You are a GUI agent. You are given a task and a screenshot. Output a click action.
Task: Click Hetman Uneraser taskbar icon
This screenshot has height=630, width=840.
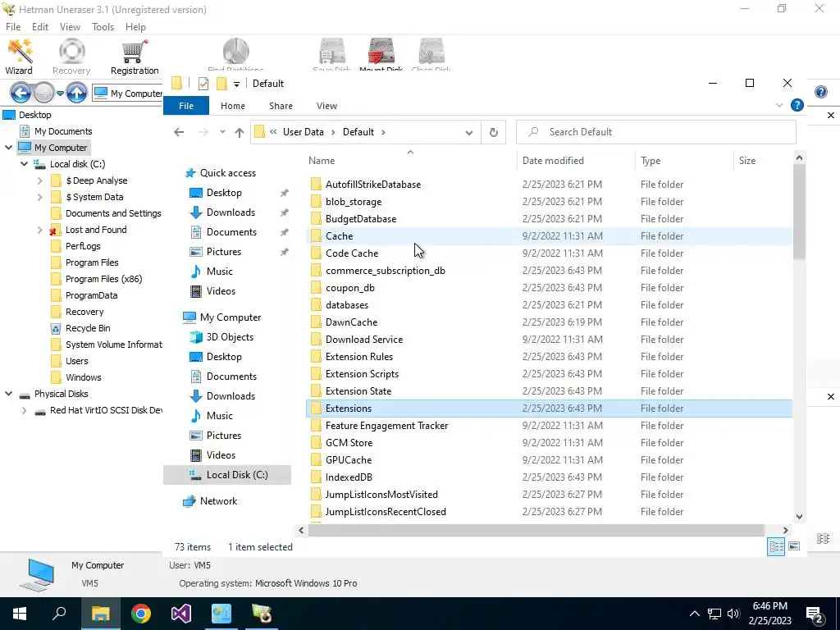(262, 614)
